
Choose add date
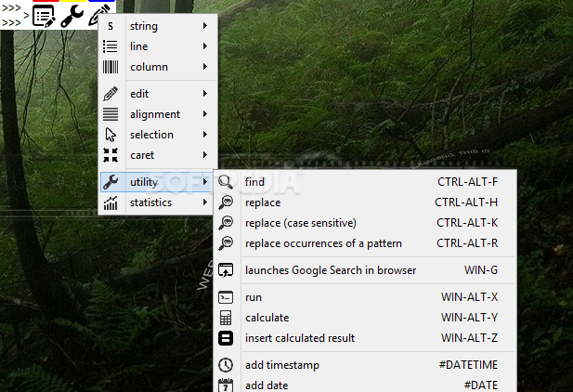click(365, 385)
